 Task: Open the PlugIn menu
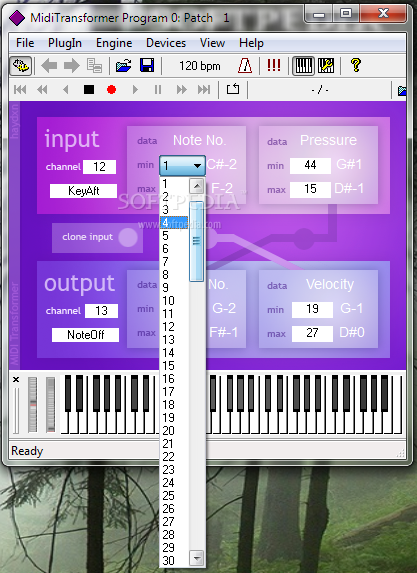65,43
